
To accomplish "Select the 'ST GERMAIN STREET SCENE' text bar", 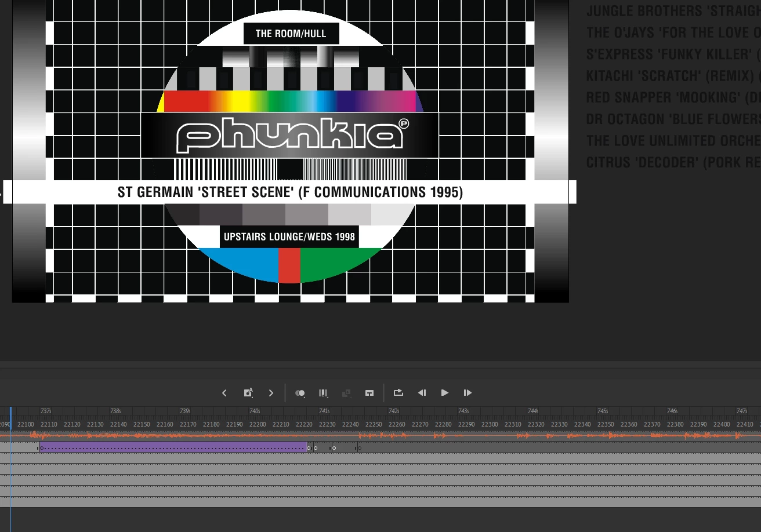I will tap(290, 192).
